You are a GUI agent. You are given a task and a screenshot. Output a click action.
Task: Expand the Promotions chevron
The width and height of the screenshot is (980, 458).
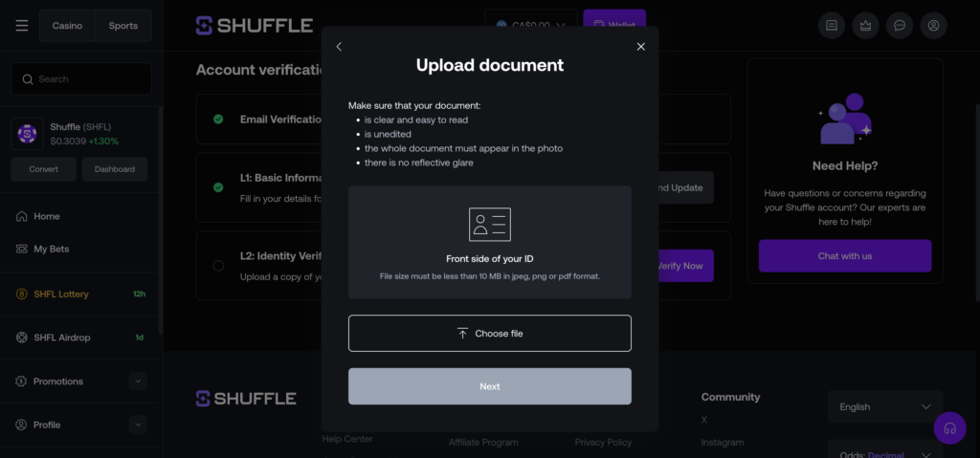pyautogui.click(x=138, y=382)
